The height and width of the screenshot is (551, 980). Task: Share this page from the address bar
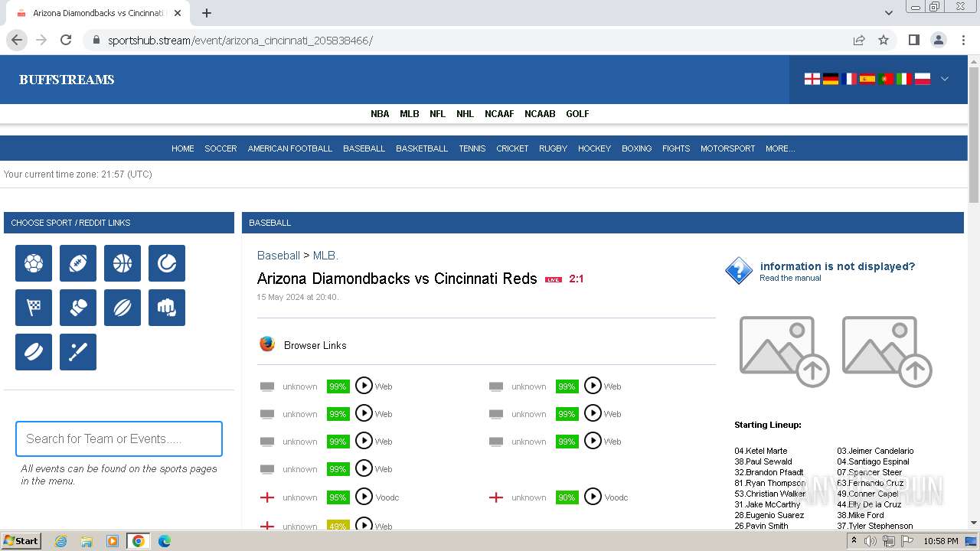click(x=859, y=40)
